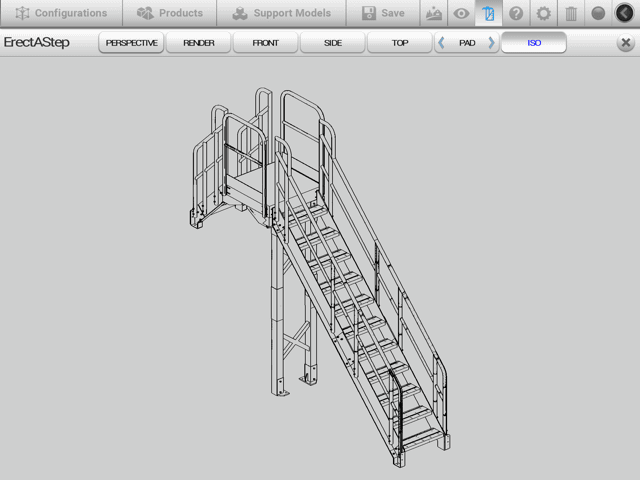Switch to RENDER view mode
Image resolution: width=640 pixels, height=480 pixels.
(199, 43)
